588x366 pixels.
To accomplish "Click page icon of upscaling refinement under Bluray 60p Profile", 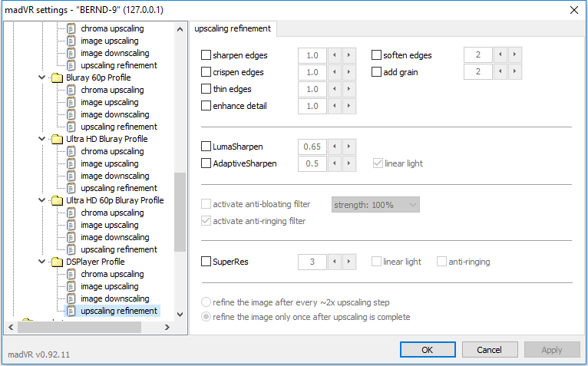I will click(x=71, y=127).
